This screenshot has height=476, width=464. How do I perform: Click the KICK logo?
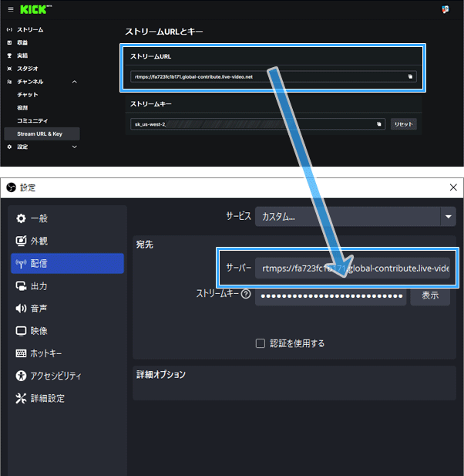click(35, 10)
